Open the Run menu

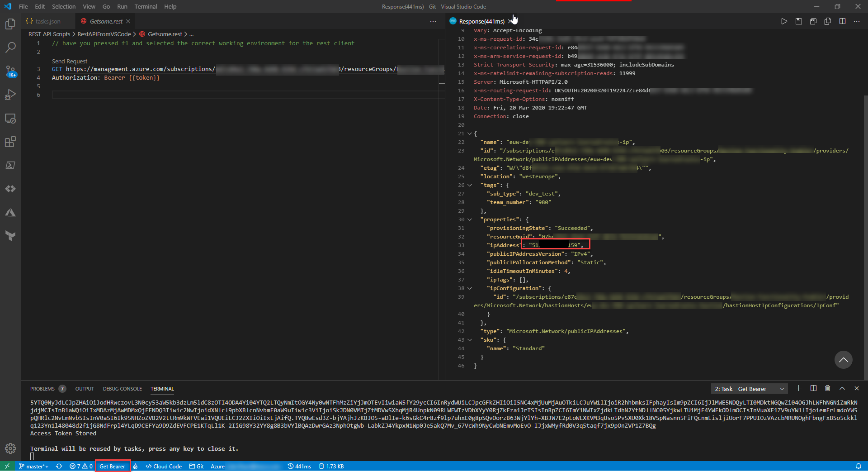click(122, 6)
